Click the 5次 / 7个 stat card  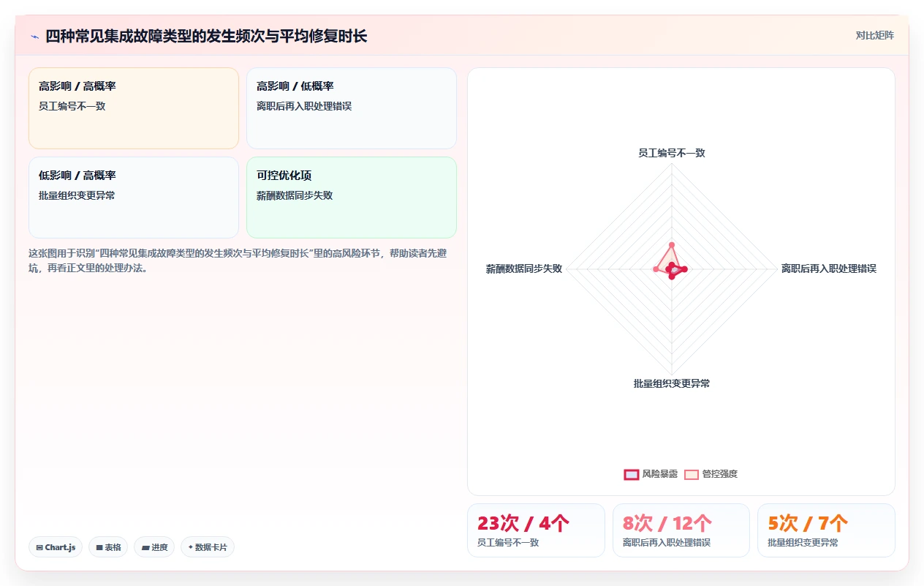pyautogui.click(x=826, y=530)
